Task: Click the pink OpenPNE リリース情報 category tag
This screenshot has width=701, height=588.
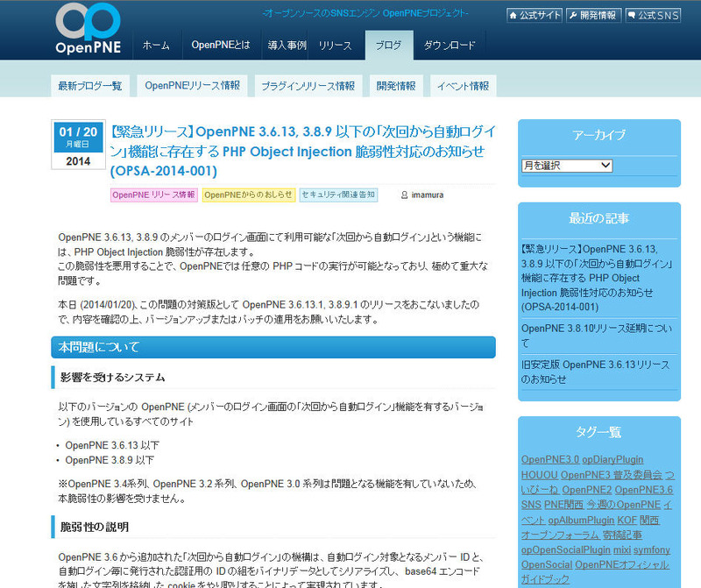Action: pos(153,195)
